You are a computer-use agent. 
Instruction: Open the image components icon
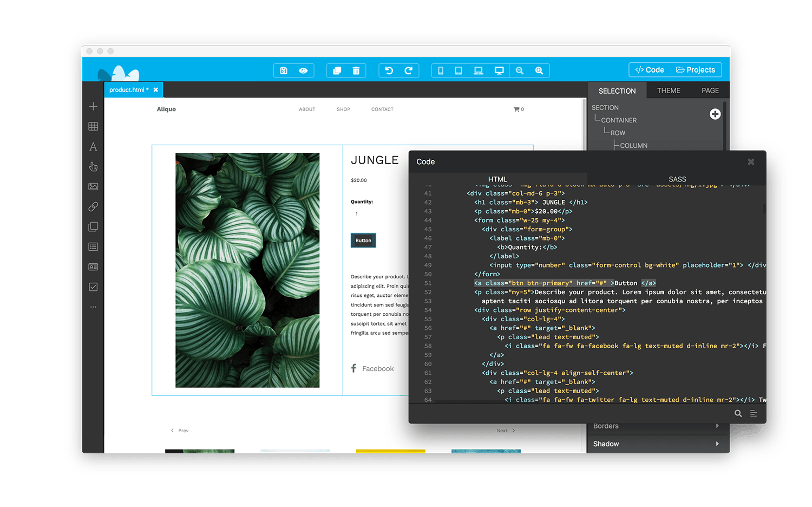[x=93, y=187]
